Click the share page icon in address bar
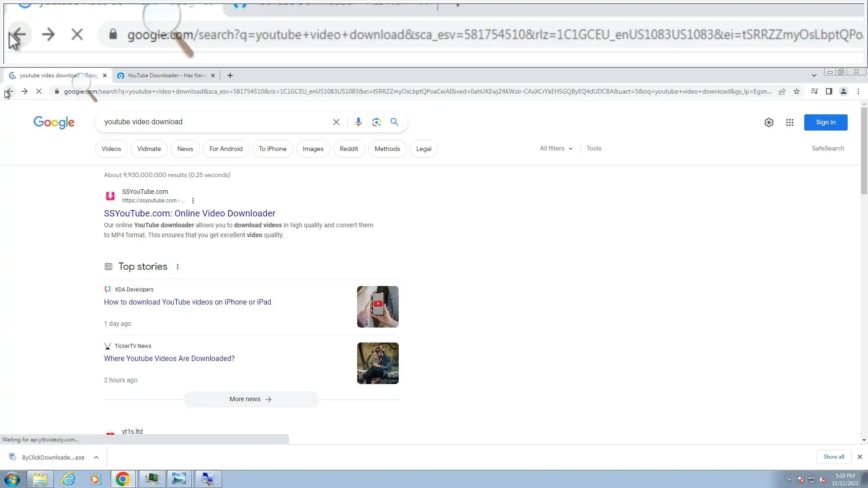 [x=782, y=91]
